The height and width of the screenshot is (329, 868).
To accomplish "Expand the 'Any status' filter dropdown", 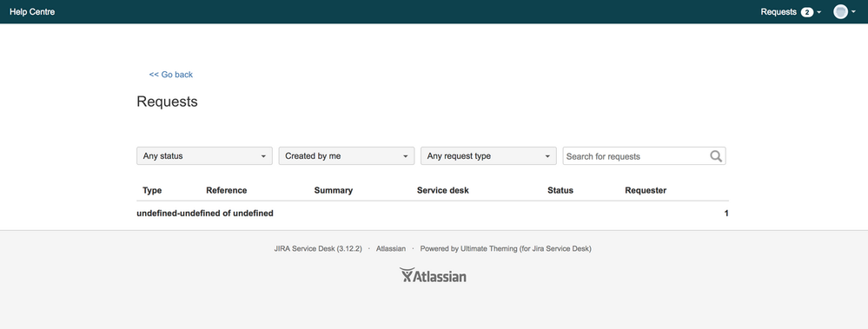I will pos(204,156).
